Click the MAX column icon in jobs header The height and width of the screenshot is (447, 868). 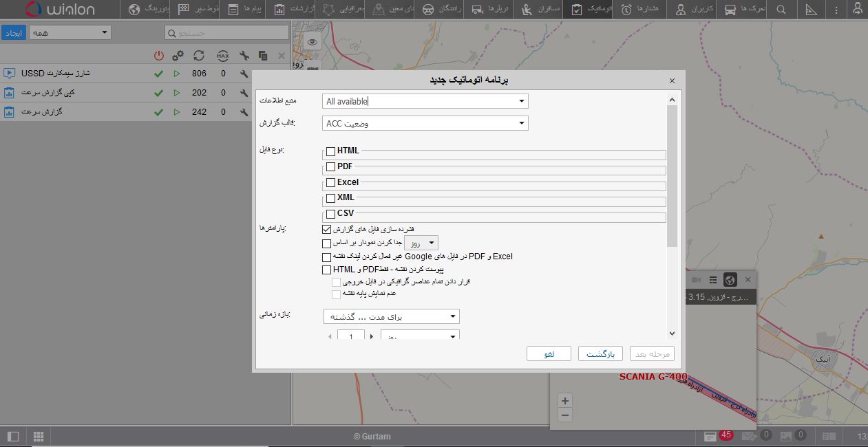coord(222,55)
